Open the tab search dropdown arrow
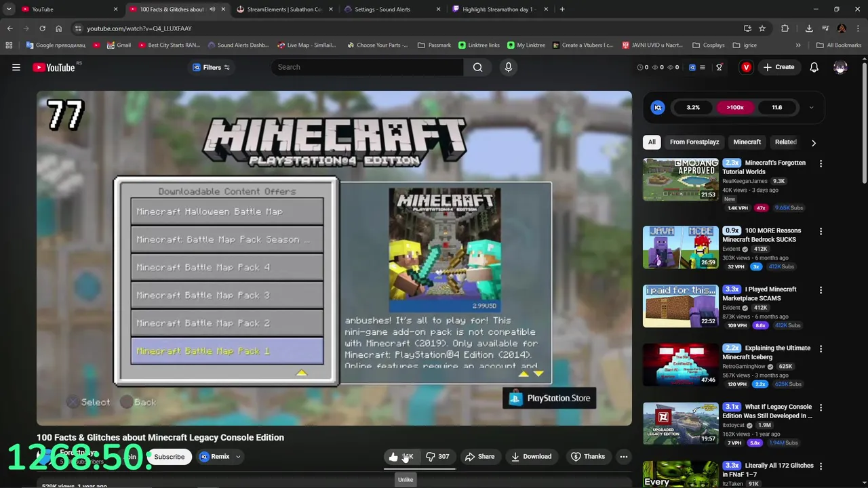Image resolution: width=868 pixels, height=488 pixels. pos(8,9)
